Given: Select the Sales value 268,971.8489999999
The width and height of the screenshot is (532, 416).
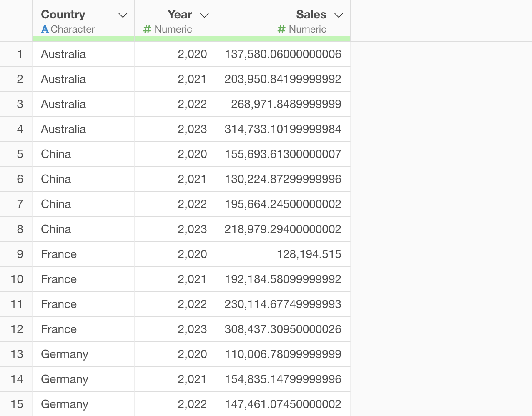Looking at the screenshot, I should 286,104.
